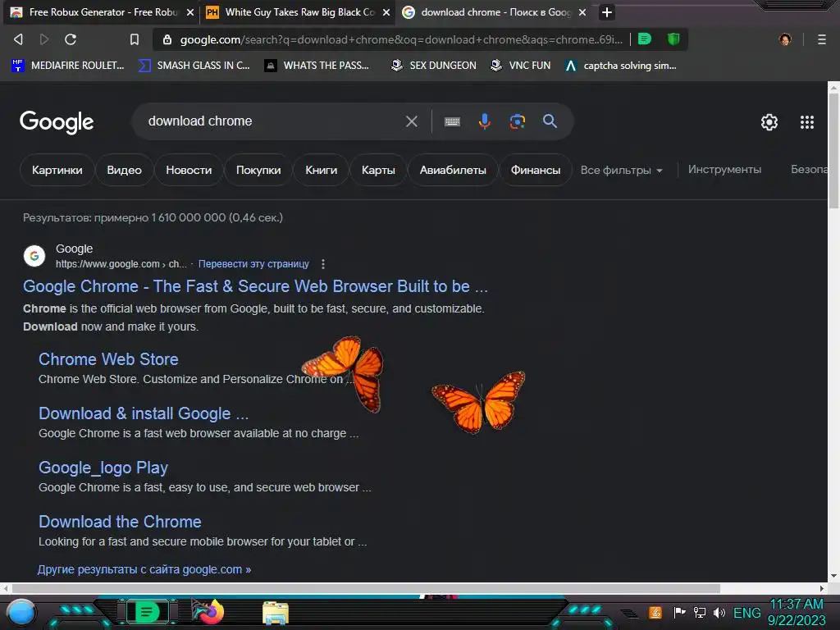Start voice search with the microphone icon
The height and width of the screenshot is (630, 840).
pos(484,121)
